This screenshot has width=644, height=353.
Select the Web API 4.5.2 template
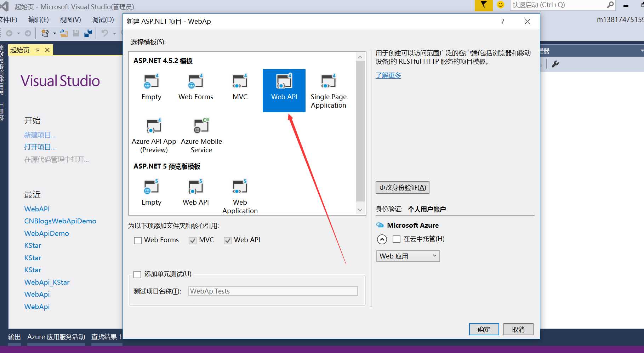pyautogui.click(x=284, y=90)
